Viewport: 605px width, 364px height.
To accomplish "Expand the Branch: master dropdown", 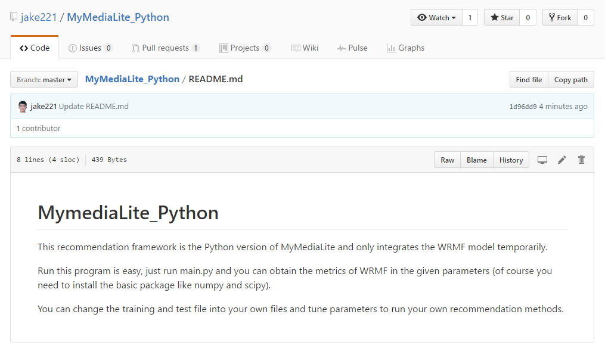I will tap(44, 79).
